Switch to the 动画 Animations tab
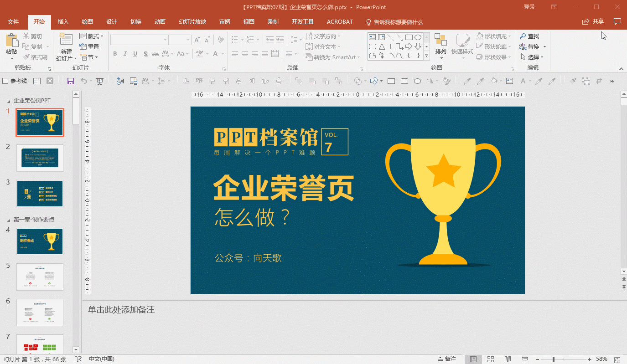This screenshot has width=627, height=364. click(x=160, y=22)
